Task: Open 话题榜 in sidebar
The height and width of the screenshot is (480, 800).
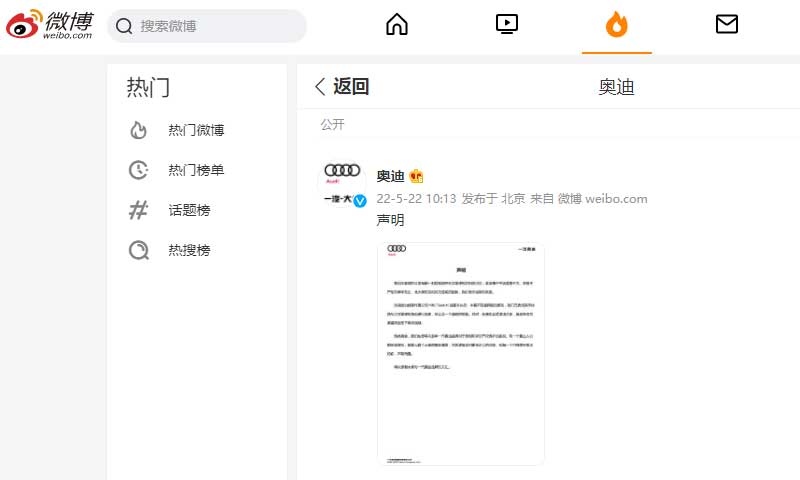Action: point(189,210)
